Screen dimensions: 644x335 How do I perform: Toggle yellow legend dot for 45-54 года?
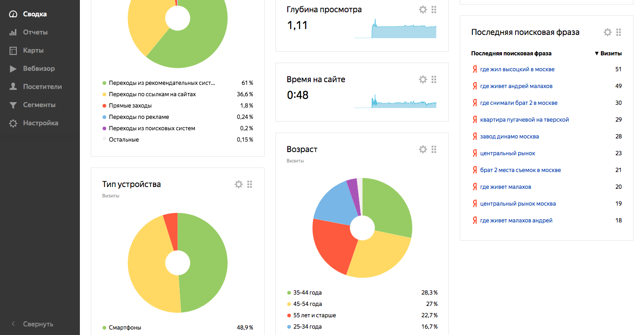(x=289, y=304)
